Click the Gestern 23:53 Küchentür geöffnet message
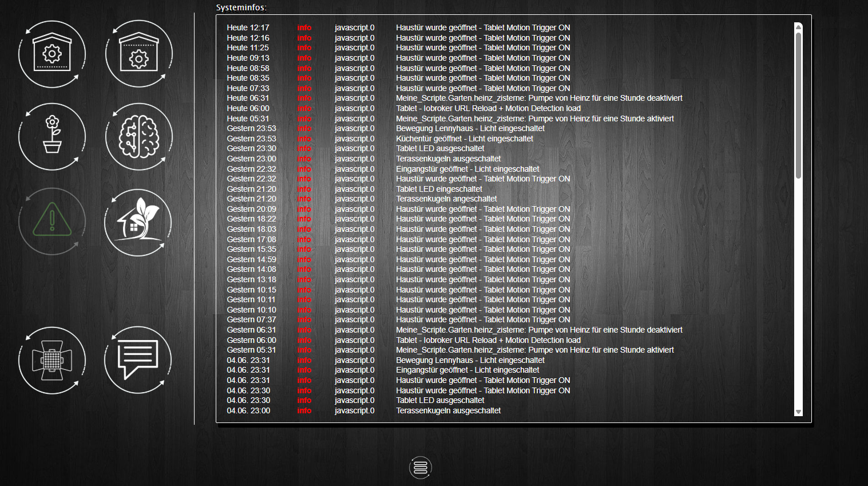Viewport: 868px width, 486px height. pyautogui.click(x=464, y=139)
